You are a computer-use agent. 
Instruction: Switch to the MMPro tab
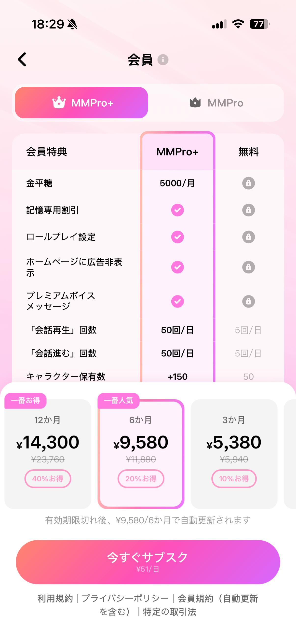[x=216, y=103]
